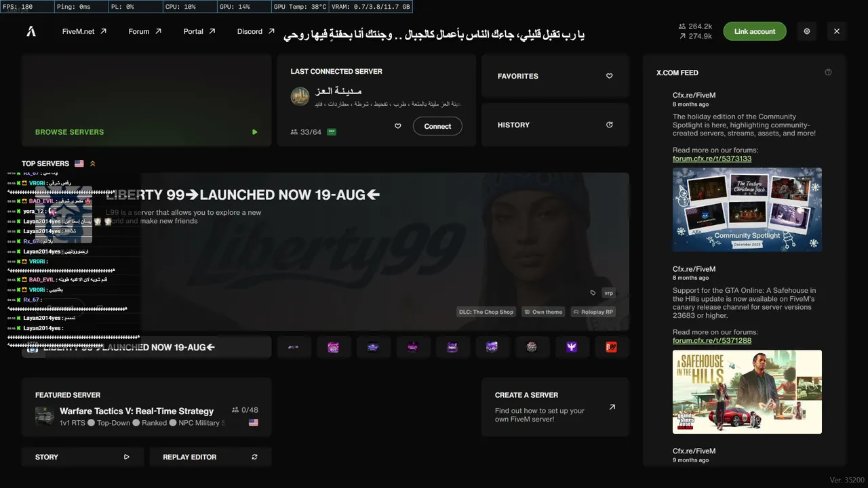
Task: Click the Roleplay RP tag
Action: pyautogui.click(x=593, y=312)
